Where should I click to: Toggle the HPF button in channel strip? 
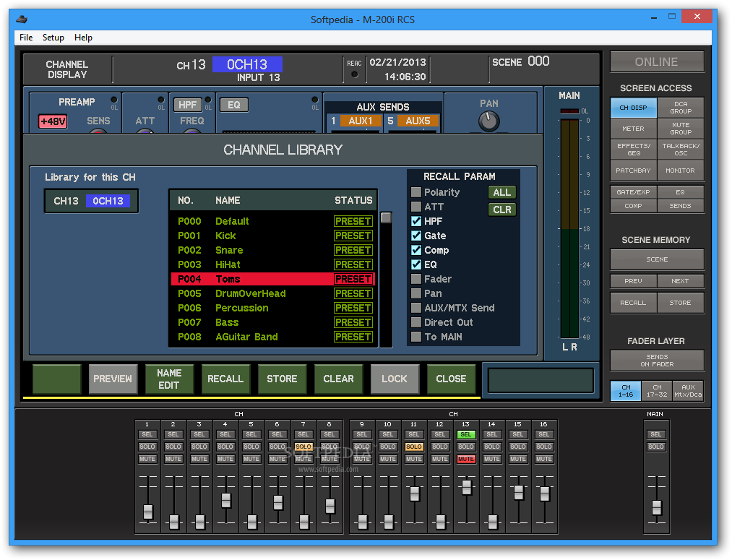[187, 105]
